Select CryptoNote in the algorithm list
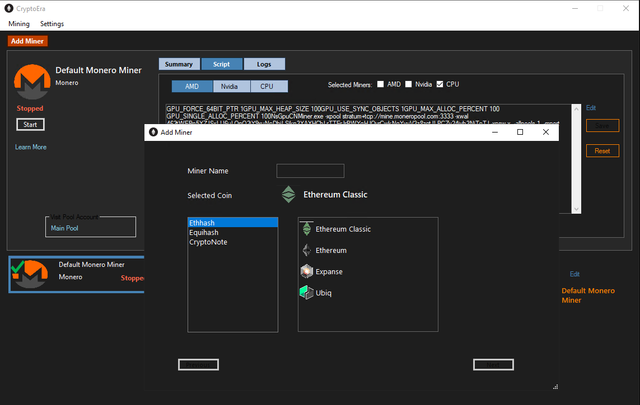640x405 pixels. point(233,242)
